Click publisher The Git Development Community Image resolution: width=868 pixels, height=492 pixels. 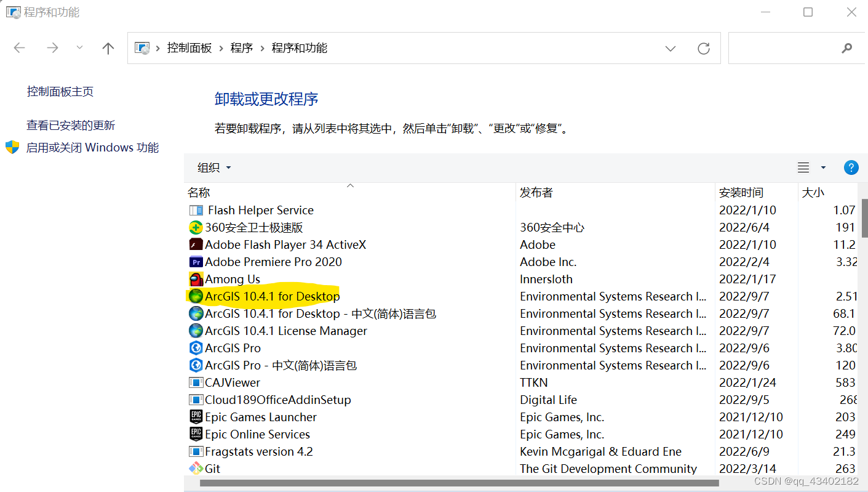[608, 469]
